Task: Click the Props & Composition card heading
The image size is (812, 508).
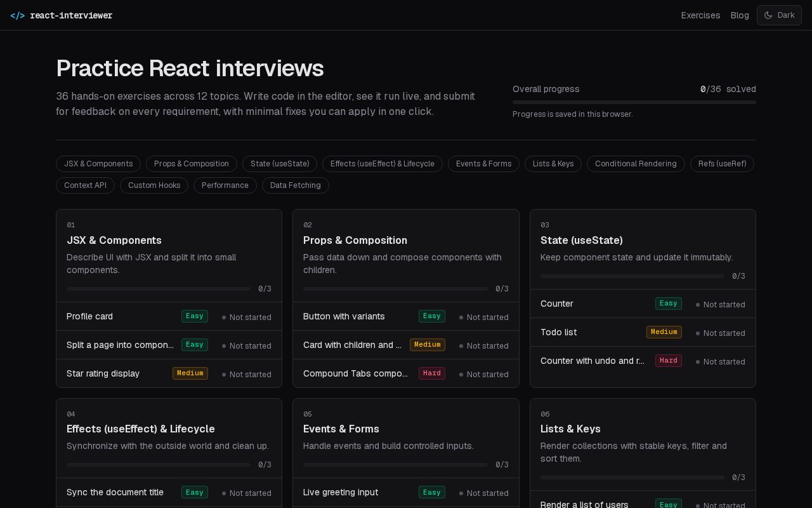Action: coord(355,240)
